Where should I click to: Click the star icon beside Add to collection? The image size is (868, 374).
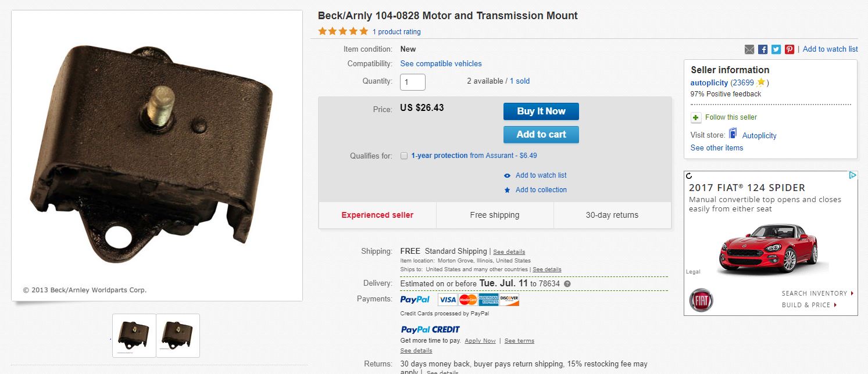pos(507,190)
